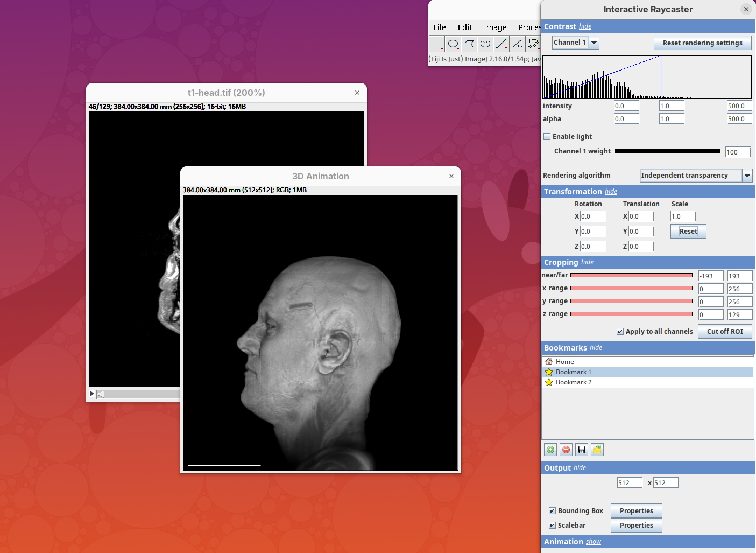Toggle the Scalebar checkbox
The image size is (756, 553).
pyautogui.click(x=552, y=526)
